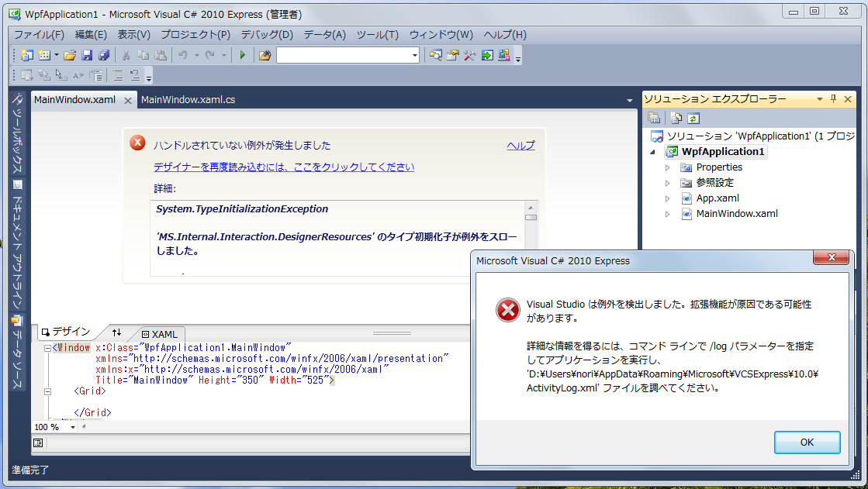Open the Redo history dropdown arrow
Image resolution: width=868 pixels, height=489 pixels.
click(x=223, y=55)
